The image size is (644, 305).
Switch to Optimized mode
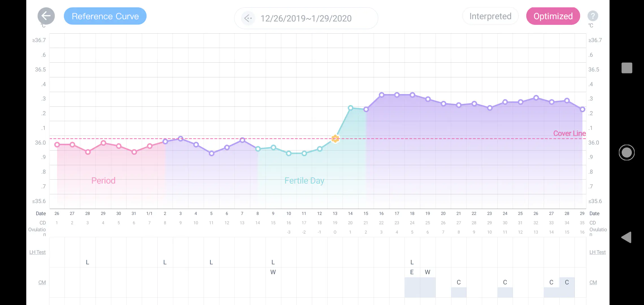[x=553, y=16]
